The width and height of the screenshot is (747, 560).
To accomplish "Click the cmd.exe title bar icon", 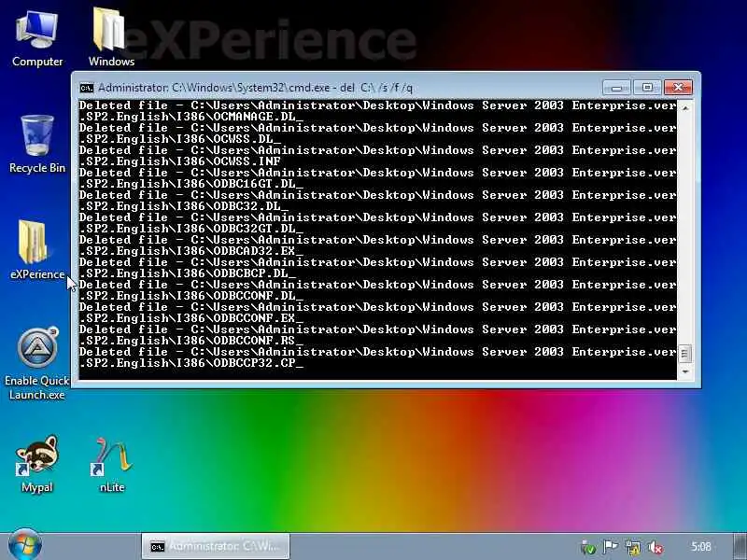I will 87,88.
